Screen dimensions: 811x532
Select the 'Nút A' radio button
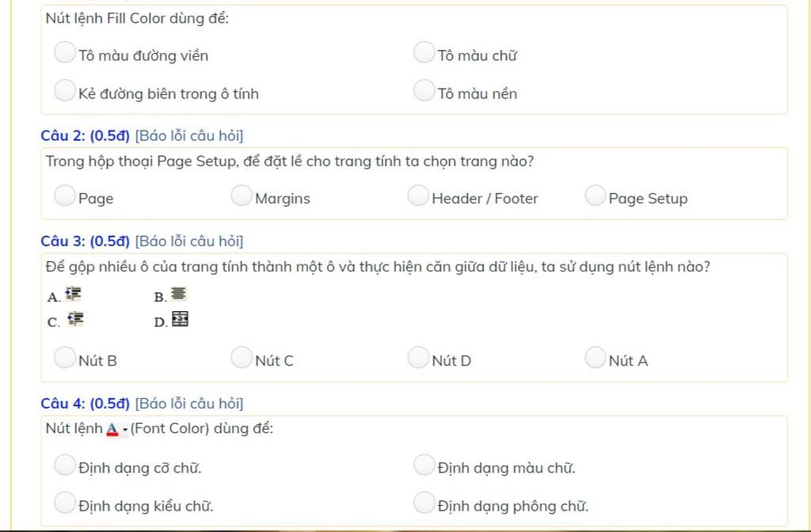click(x=596, y=359)
